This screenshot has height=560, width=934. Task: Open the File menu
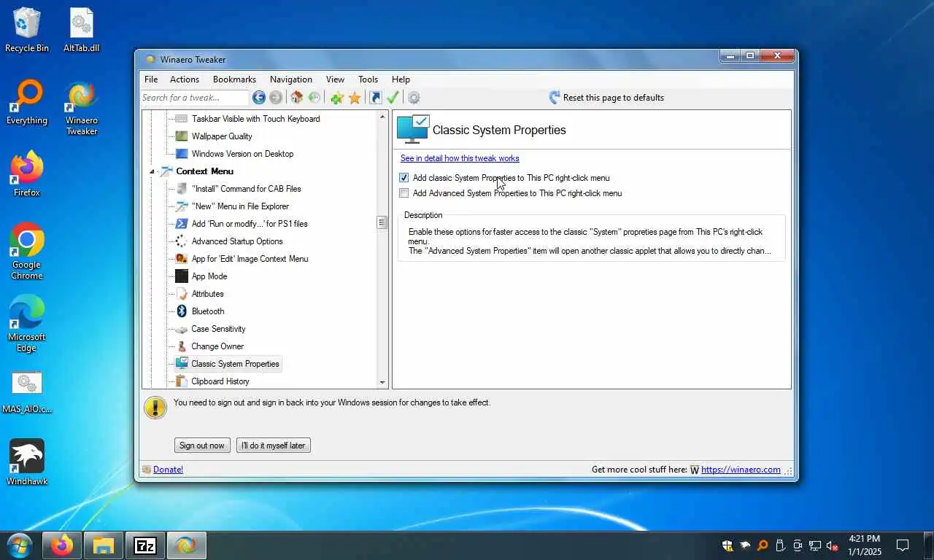coord(151,79)
